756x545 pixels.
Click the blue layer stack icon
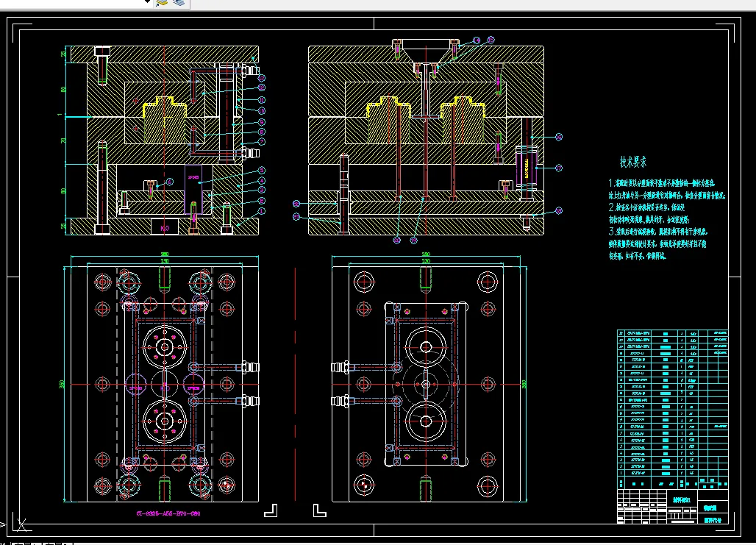click(x=179, y=3)
